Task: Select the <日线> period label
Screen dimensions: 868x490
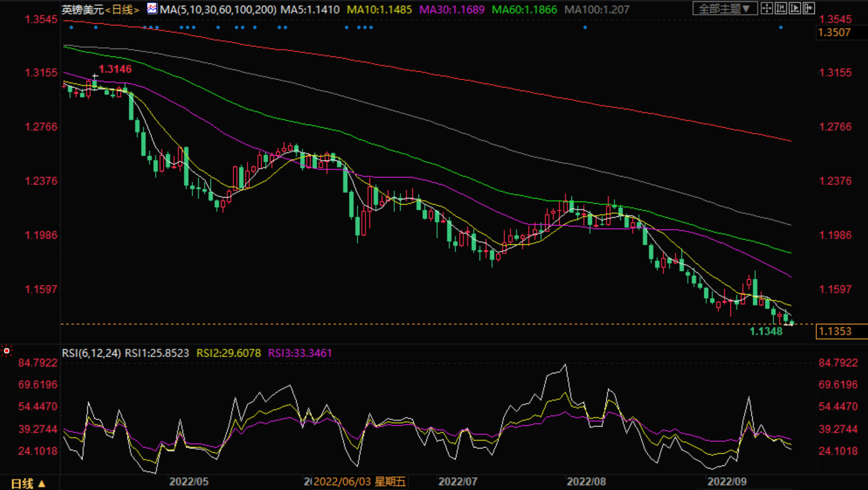Action: click(x=122, y=9)
